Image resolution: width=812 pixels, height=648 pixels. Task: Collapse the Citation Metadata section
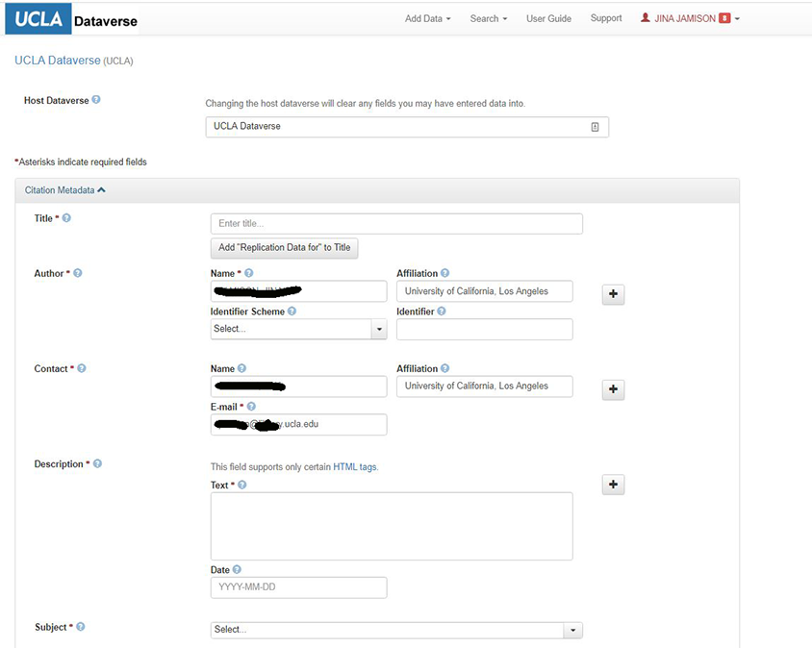pos(100,189)
